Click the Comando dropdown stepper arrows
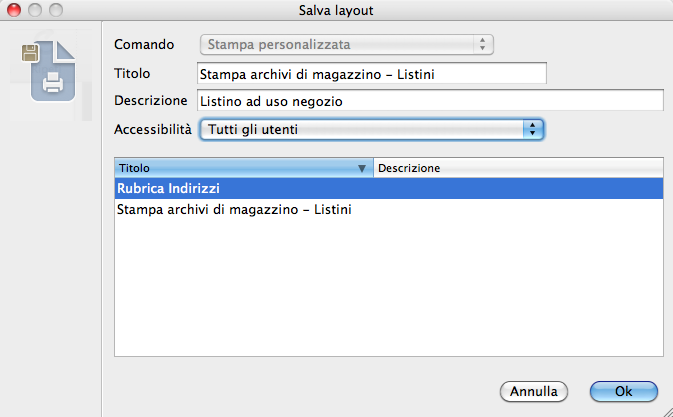The height and width of the screenshot is (417, 673). [483, 44]
